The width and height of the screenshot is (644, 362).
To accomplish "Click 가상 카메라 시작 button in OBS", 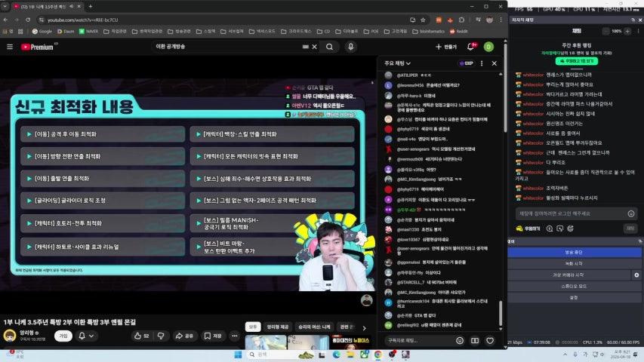I will 569,275.
